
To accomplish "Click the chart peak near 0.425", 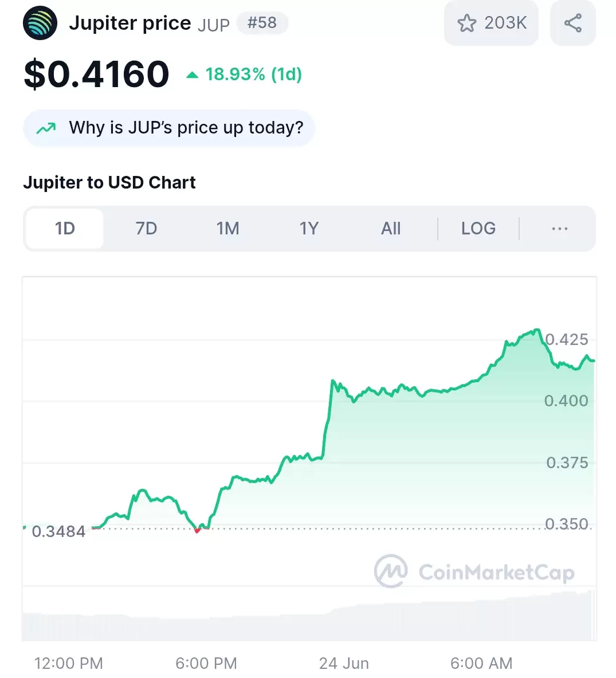I will pyautogui.click(x=537, y=330).
